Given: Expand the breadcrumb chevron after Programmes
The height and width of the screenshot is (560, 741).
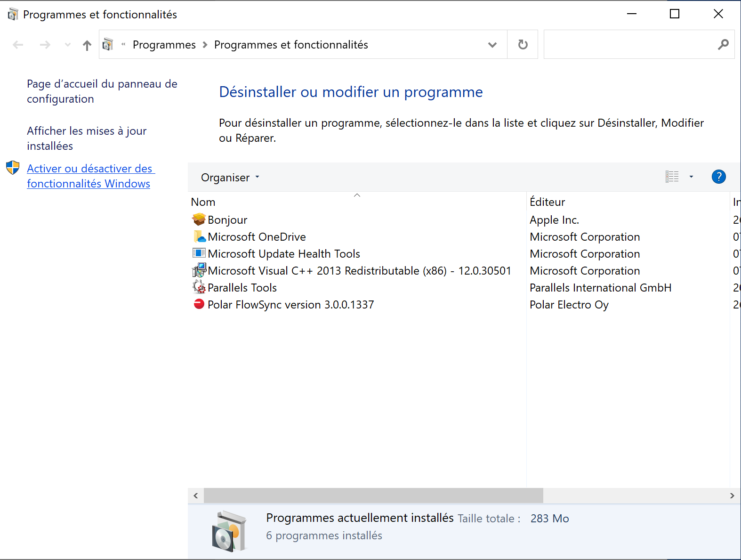Looking at the screenshot, I should (x=205, y=45).
